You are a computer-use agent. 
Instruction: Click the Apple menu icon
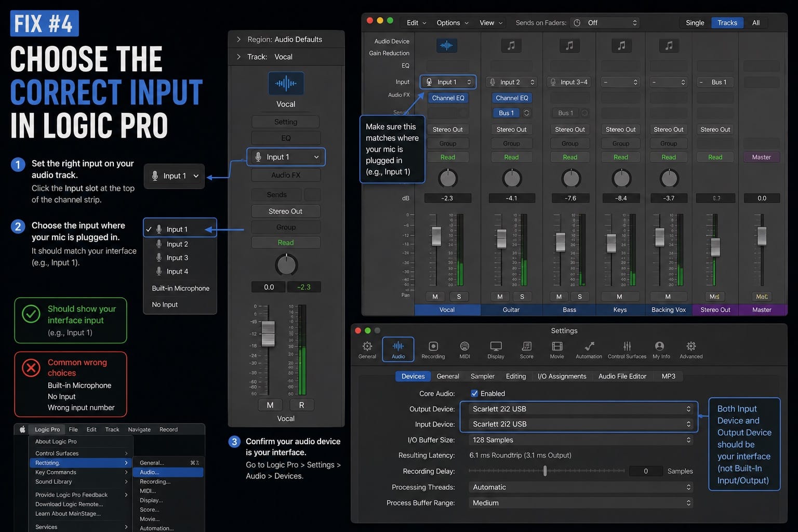coord(22,429)
